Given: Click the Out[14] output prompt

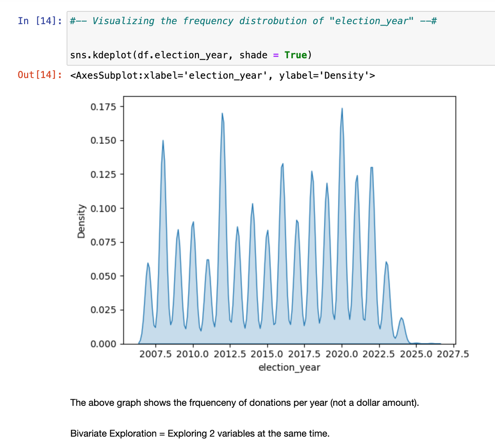Looking at the screenshot, I should 40,75.
